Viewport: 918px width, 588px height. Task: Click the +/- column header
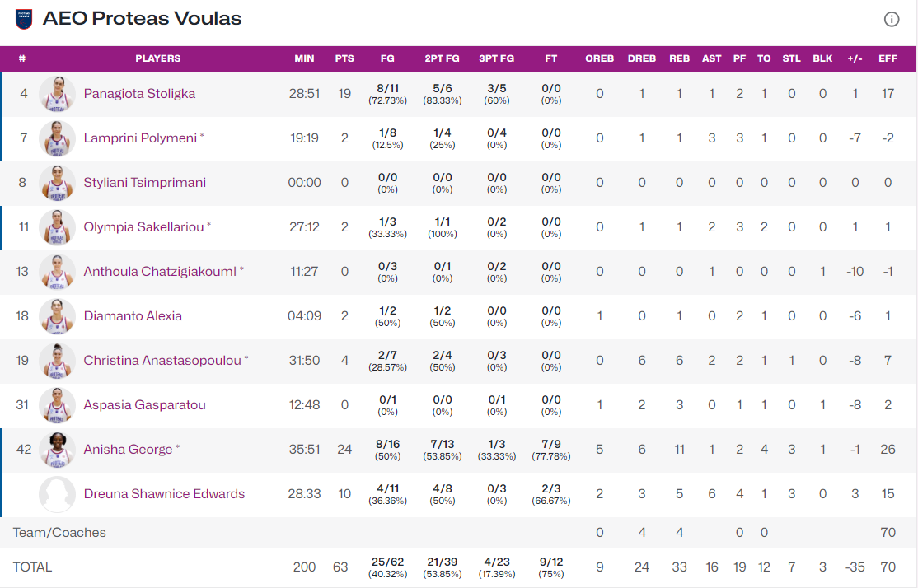(855, 58)
